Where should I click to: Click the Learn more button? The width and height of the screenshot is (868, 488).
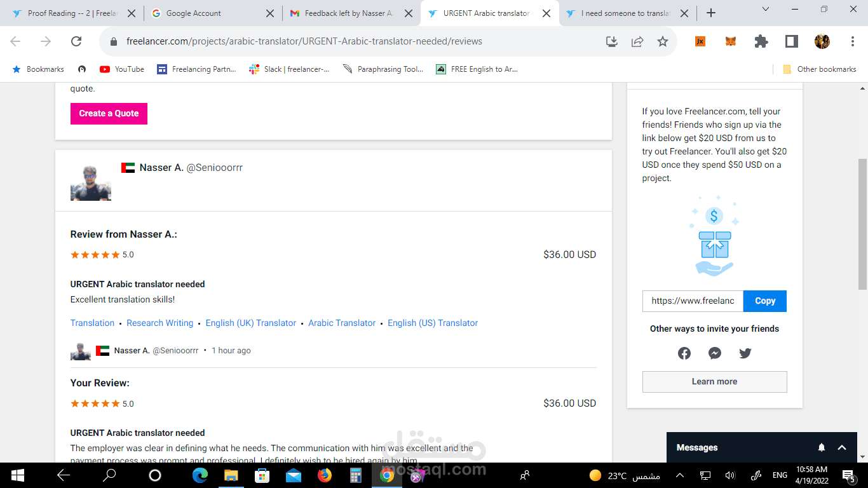click(715, 382)
